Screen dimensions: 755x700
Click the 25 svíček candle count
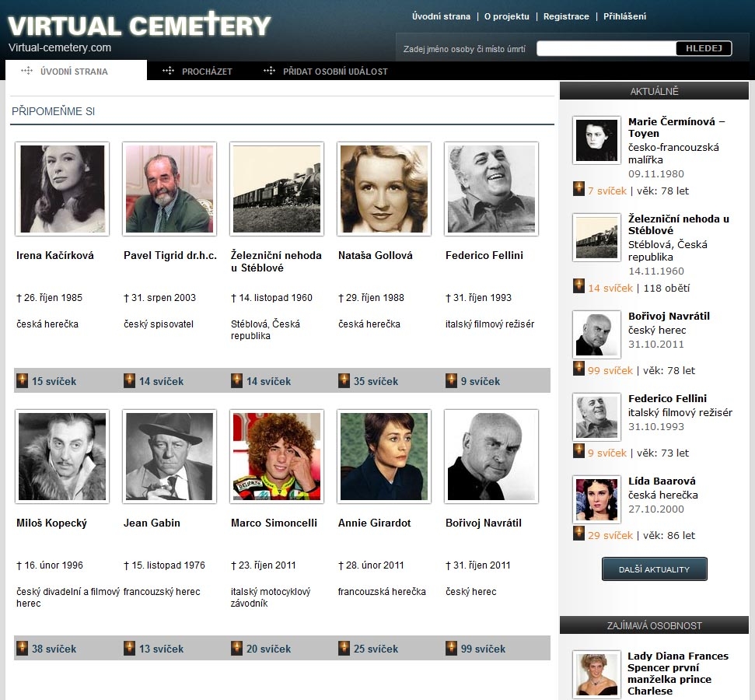376,649
